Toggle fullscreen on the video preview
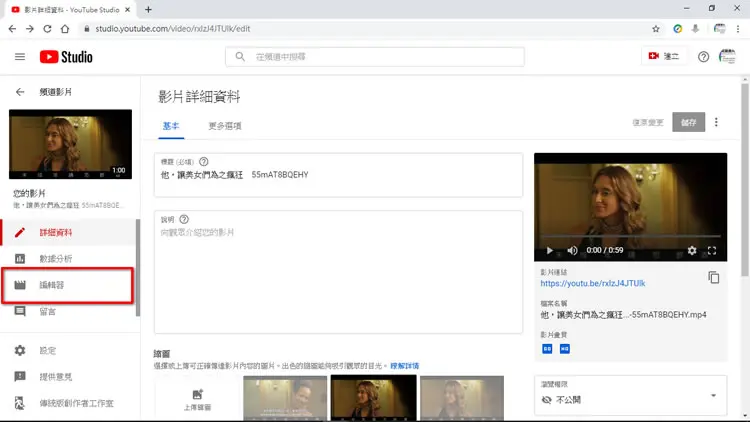Screen dimensions: 750x422 coord(712,250)
